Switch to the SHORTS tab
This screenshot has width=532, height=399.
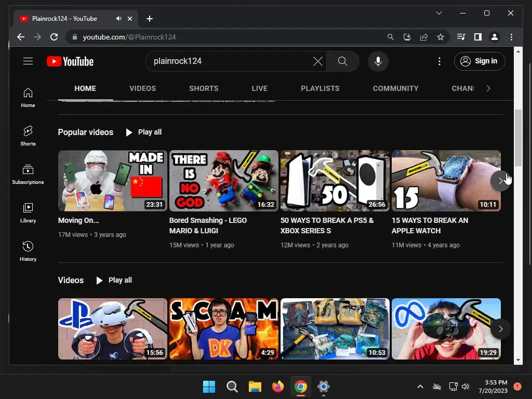(x=204, y=88)
